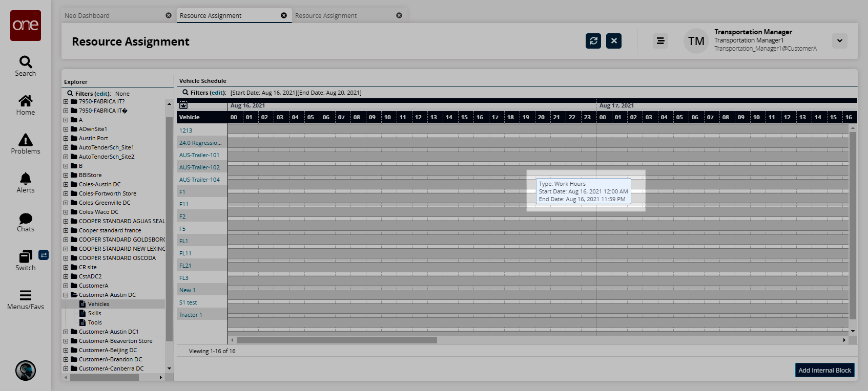Edit the Explorer filters

pos(102,94)
